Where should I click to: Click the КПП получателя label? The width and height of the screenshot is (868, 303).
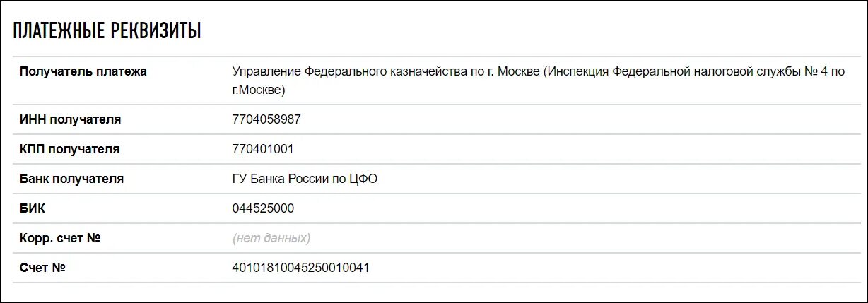point(70,149)
